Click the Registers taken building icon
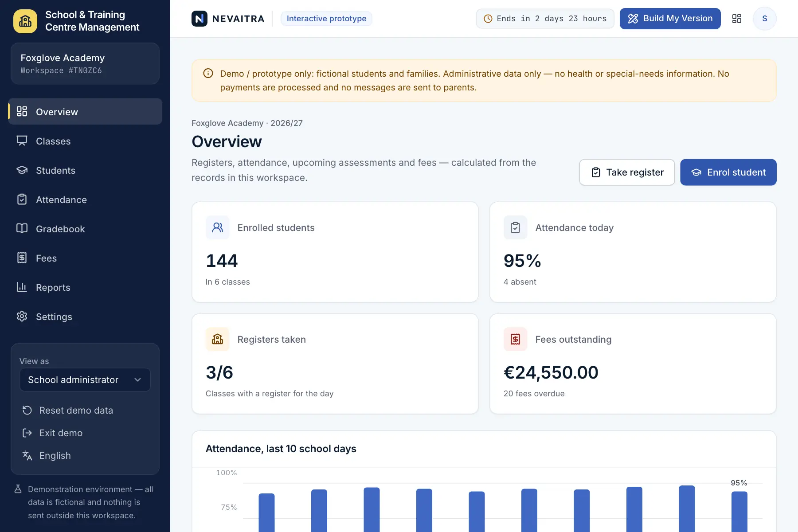The width and height of the screenshot is (798, 532). tap(218, 339)
